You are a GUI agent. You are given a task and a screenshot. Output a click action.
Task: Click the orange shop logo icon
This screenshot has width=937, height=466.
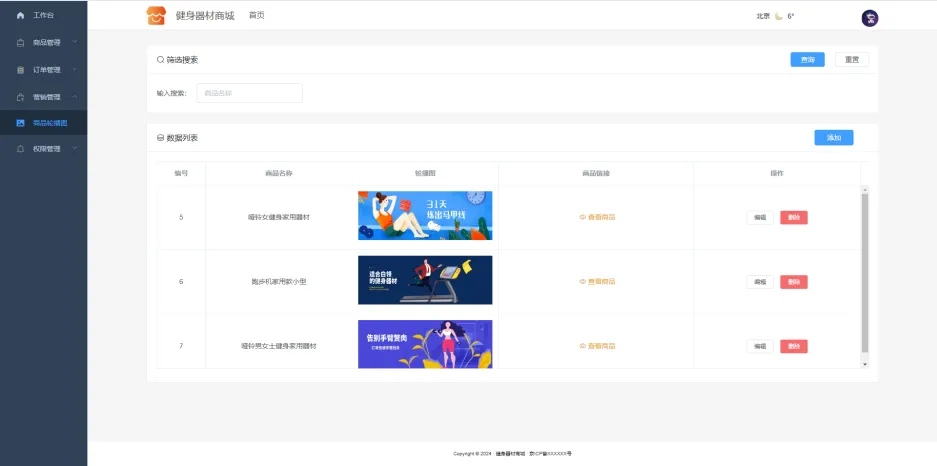pos(156,16)
